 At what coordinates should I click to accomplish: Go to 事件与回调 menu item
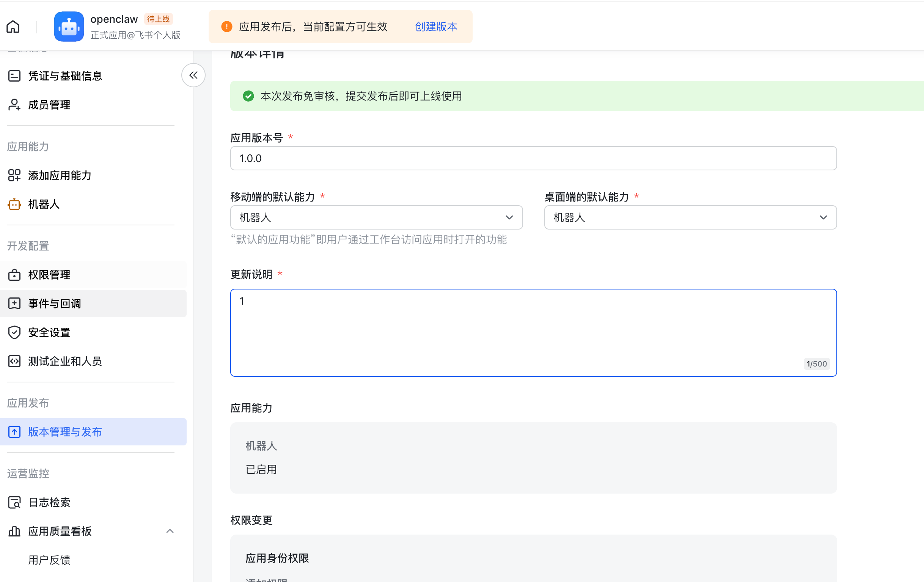tap(55, 304)
